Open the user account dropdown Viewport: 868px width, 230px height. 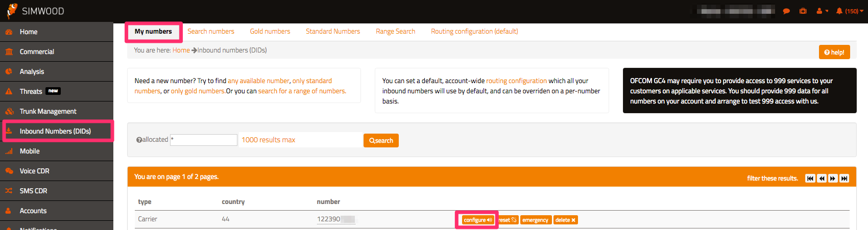pos(822,11)
